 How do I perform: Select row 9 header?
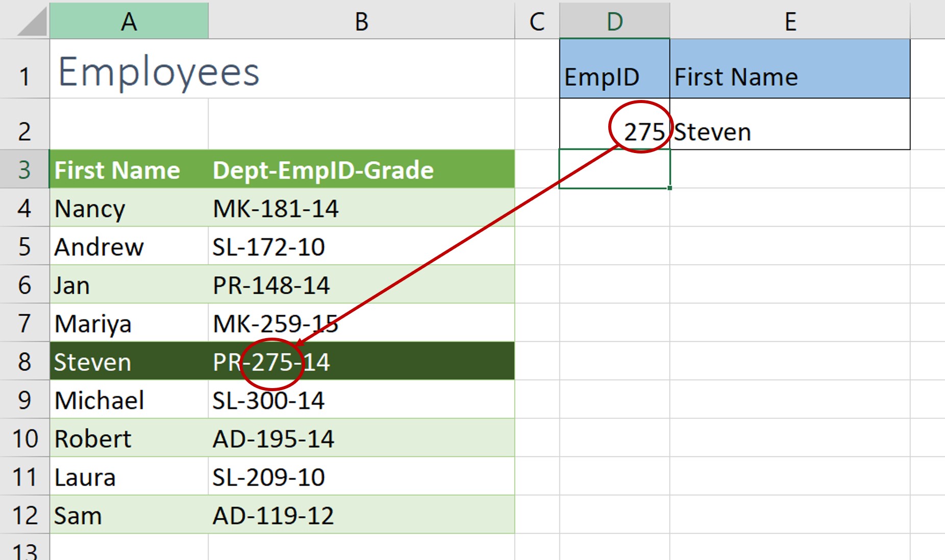[x=24, y=399]
